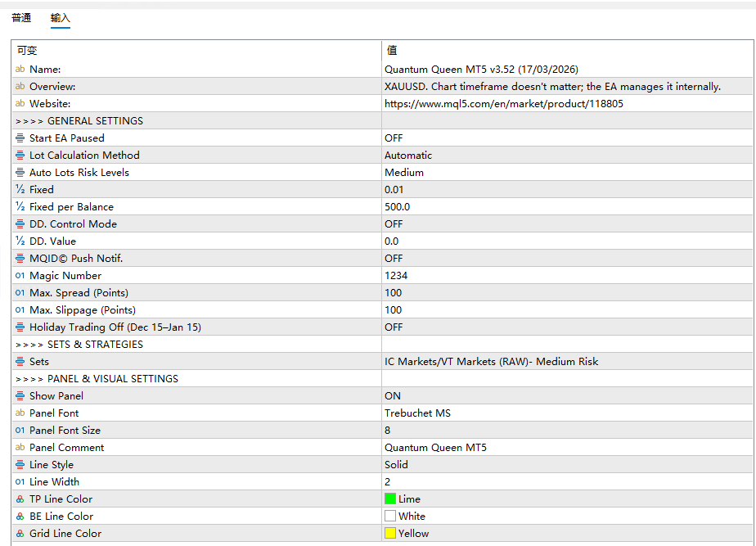The height and width of the screenshot is (546, 756).
Task: Click the double-type icon beside DD. Value
Action: click(x=20, y=241)
